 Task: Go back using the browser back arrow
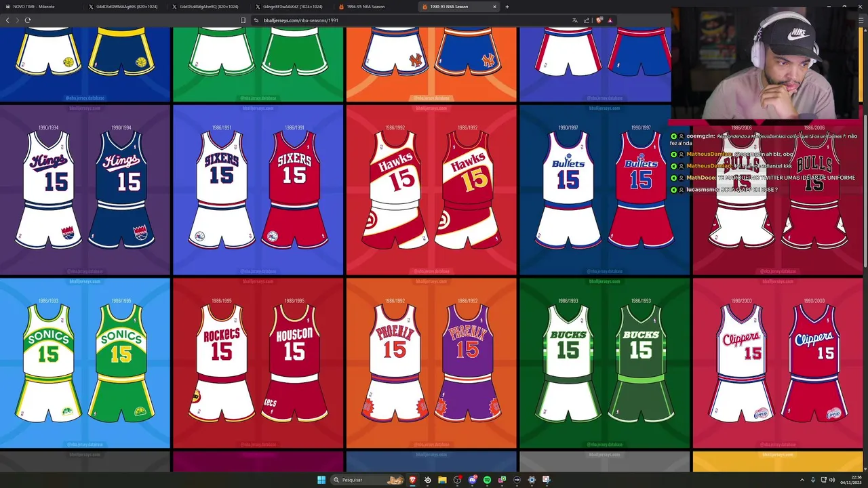[7, 20]
